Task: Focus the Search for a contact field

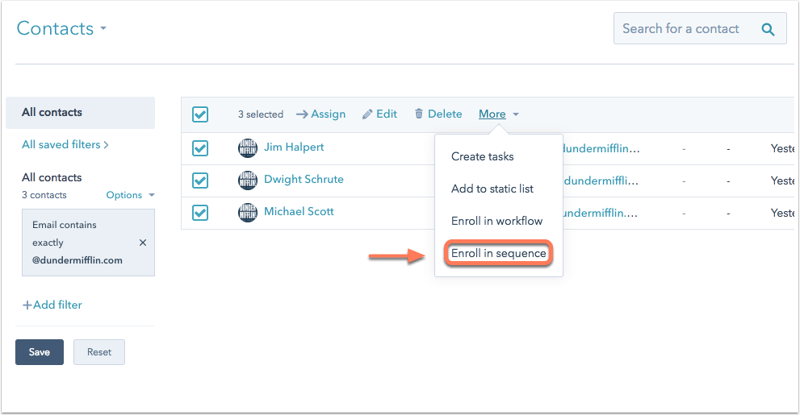Action: 699,29
